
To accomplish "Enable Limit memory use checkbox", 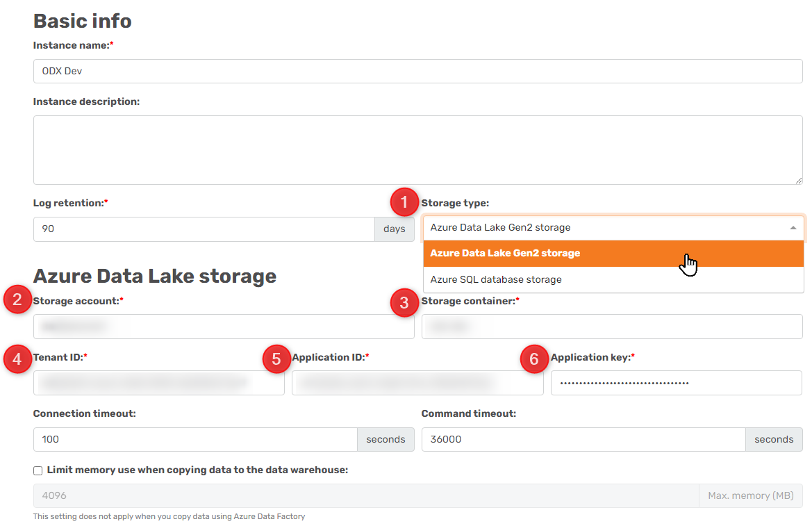I will tap(38, 470).
